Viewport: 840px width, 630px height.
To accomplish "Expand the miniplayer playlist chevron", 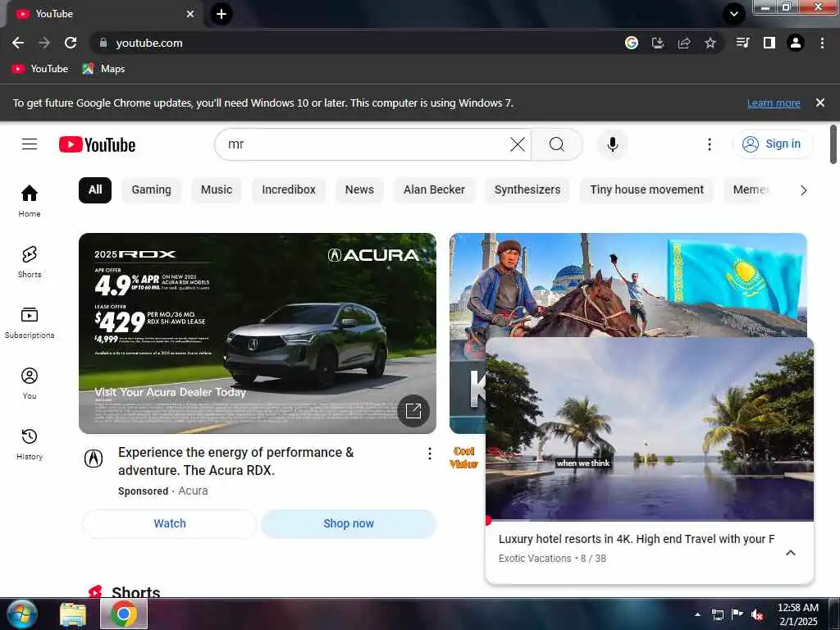I will coord(790,552).
